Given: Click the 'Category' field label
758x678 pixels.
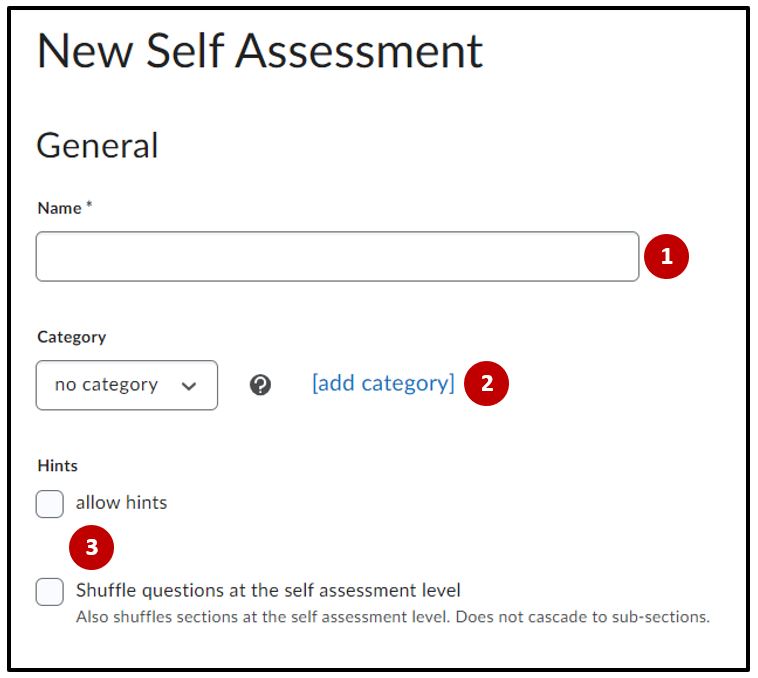Looking at the screenshot, I should coord(71,337).
